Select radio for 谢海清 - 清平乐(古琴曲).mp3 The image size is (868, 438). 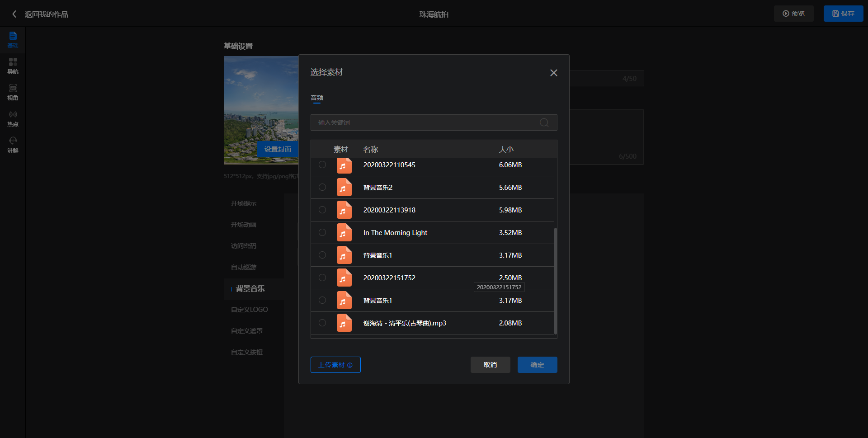[x=322, y=323]
